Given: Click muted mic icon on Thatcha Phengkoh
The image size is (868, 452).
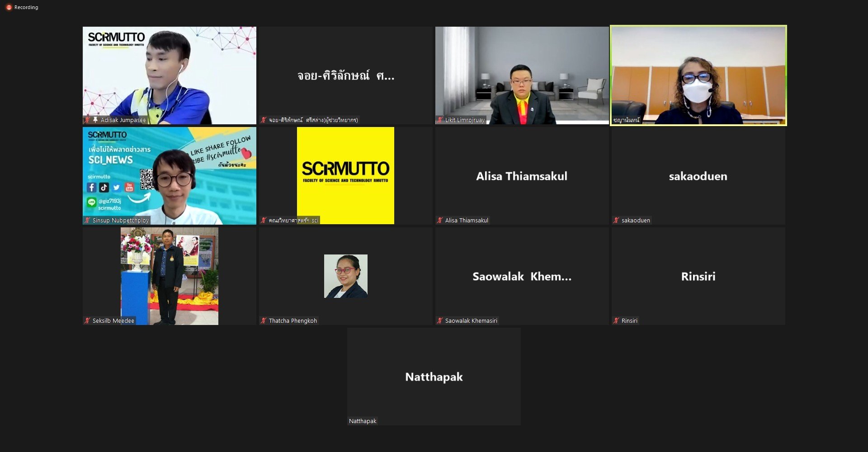Looking at the screenshot, I should [x=264, y=320].
